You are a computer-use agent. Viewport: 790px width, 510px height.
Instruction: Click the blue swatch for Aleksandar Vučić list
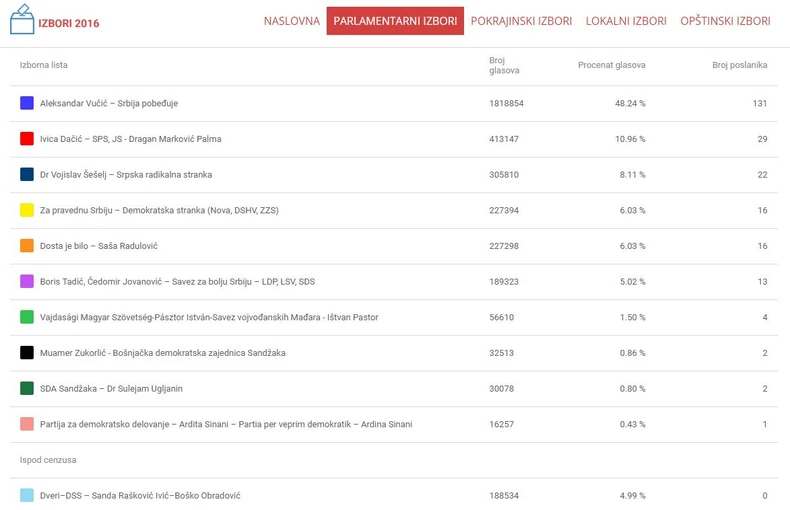(27, 103)
